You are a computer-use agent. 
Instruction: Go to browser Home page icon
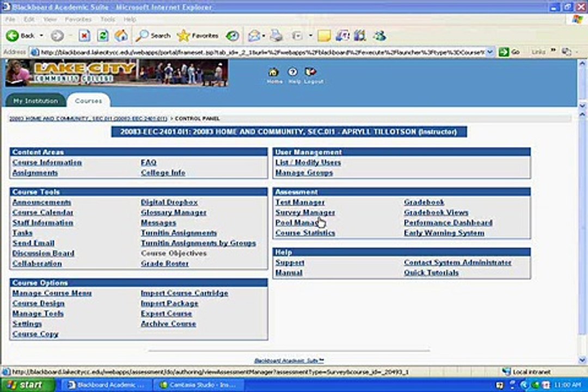point(121,35)
